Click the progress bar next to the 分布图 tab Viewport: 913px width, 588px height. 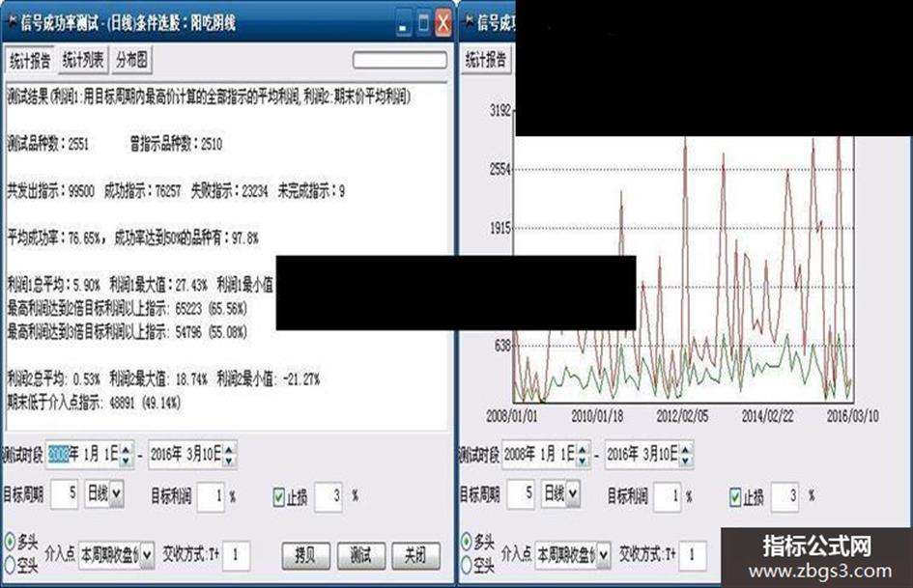399,60
